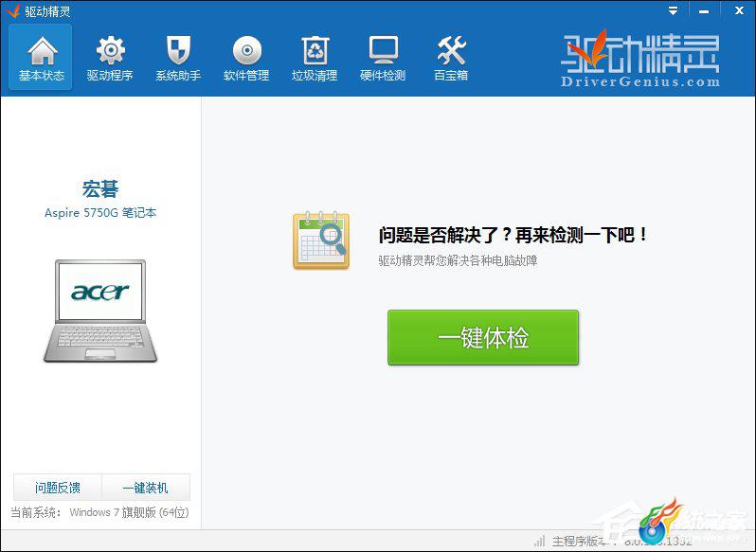
Task: Click the 一键装机 button
Action: [146, 488]
